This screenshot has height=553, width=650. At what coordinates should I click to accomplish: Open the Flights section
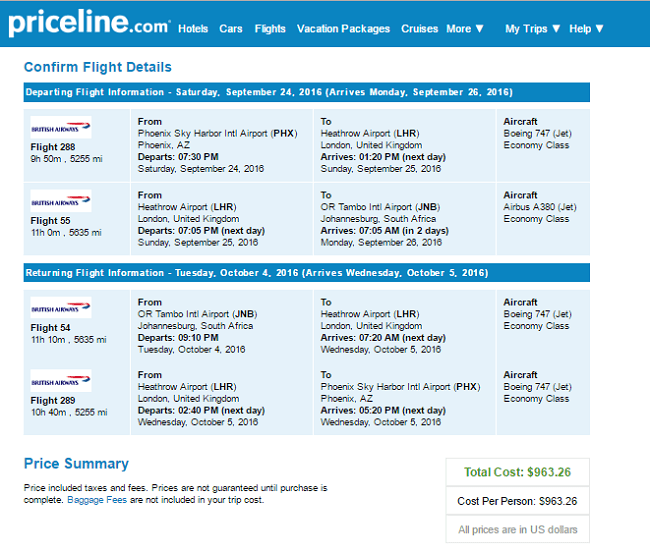pyautogui.click(x=270, y=29)
